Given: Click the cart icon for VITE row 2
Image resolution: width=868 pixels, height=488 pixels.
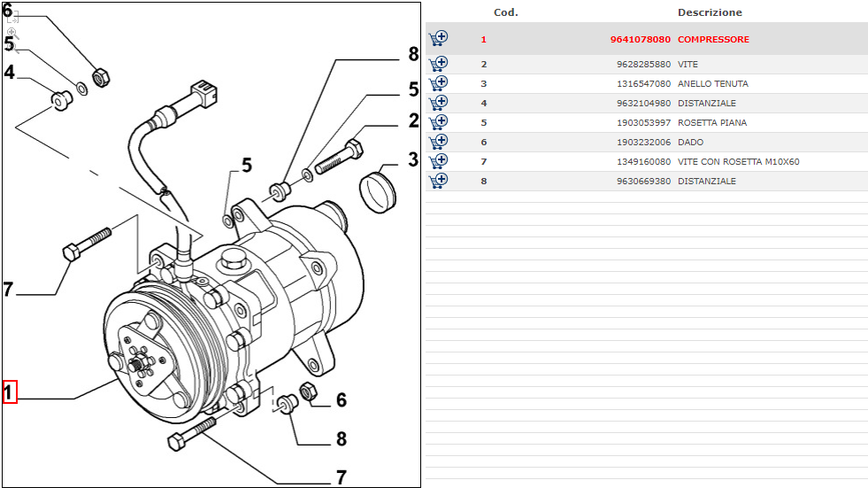Looking at the screenshot, I should click(x=438, y=64).
